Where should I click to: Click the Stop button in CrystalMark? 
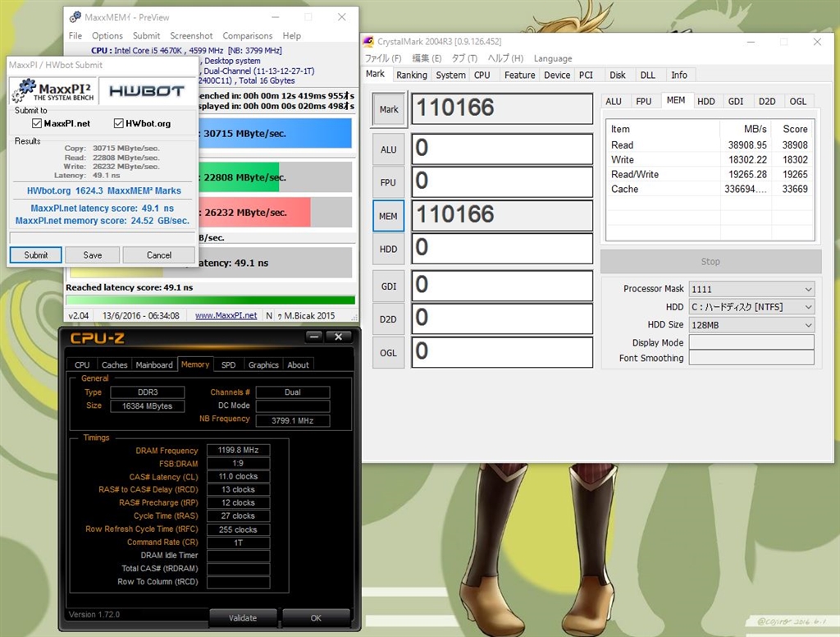click(x=710, y=262)
